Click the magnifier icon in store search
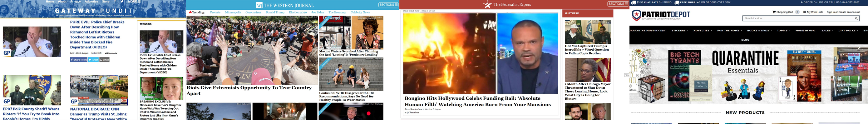The image size is (868, 124). tap(856, 18)
